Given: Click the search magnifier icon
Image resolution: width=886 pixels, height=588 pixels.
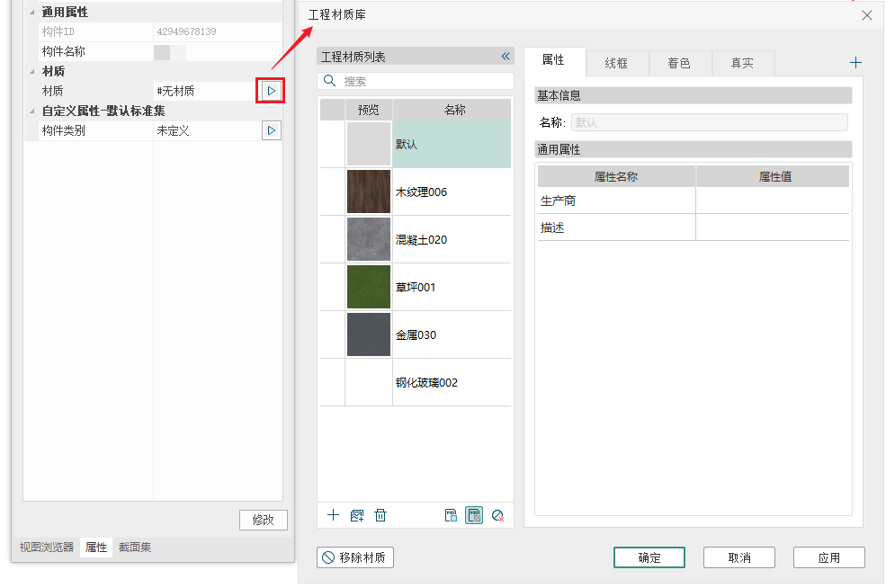Looking at the screenshot, I should click(x=329, y=81).
